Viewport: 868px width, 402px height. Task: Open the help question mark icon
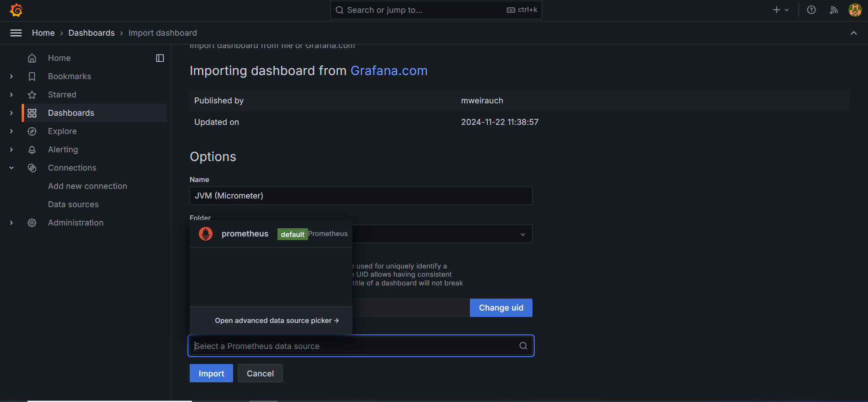pyautogui.click(x=811, y=10)
